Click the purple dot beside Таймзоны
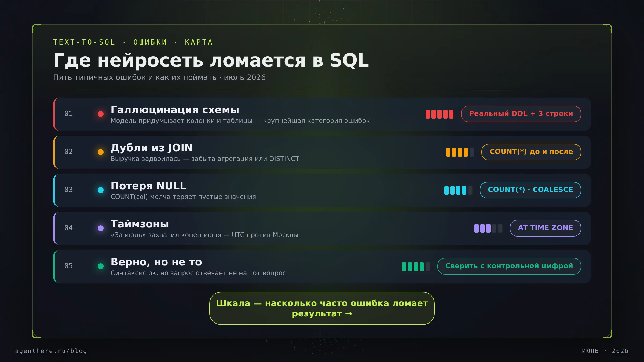The width and height of the screenshot is (644, 362). 101,228
